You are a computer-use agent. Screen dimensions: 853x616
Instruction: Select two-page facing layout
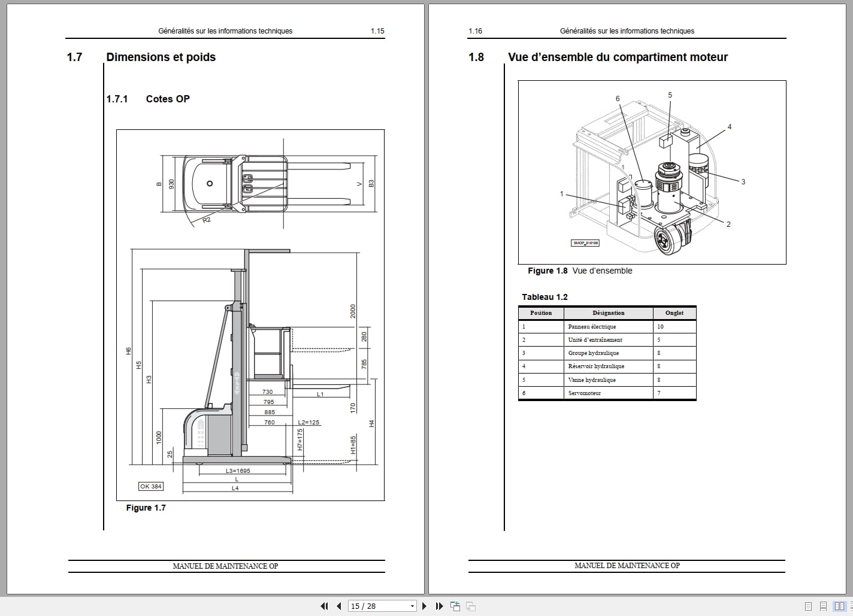tap(839, 606)
